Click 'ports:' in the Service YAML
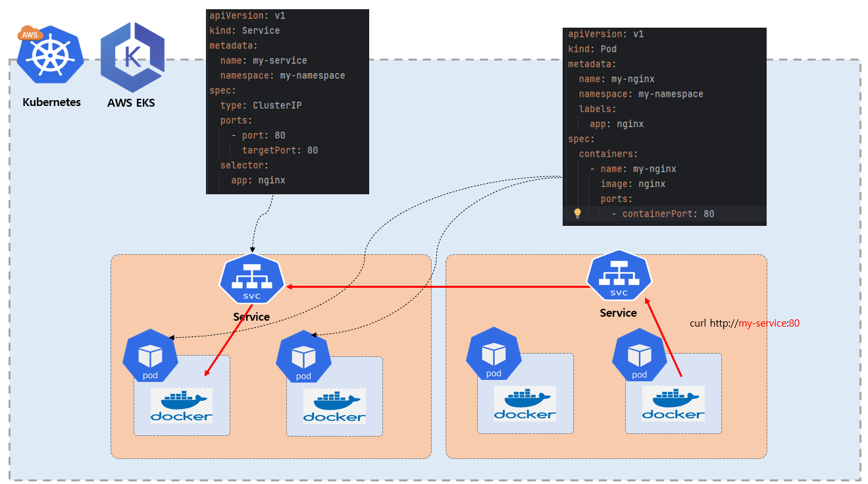 (x=237, y=121)
